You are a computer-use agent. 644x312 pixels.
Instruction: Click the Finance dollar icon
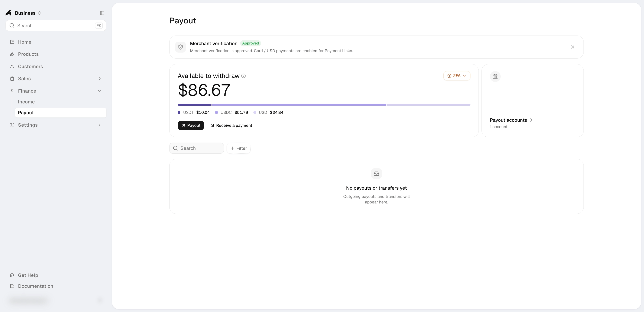click(12, 91)
